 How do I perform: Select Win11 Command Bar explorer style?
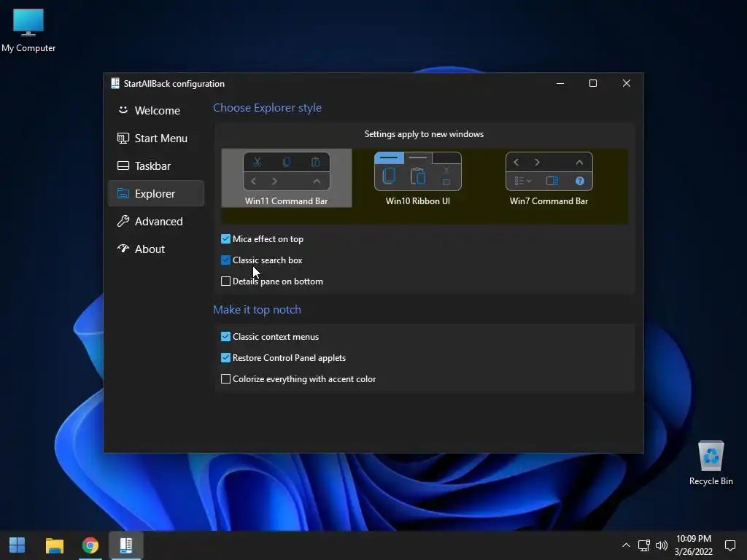pos(286,178)
